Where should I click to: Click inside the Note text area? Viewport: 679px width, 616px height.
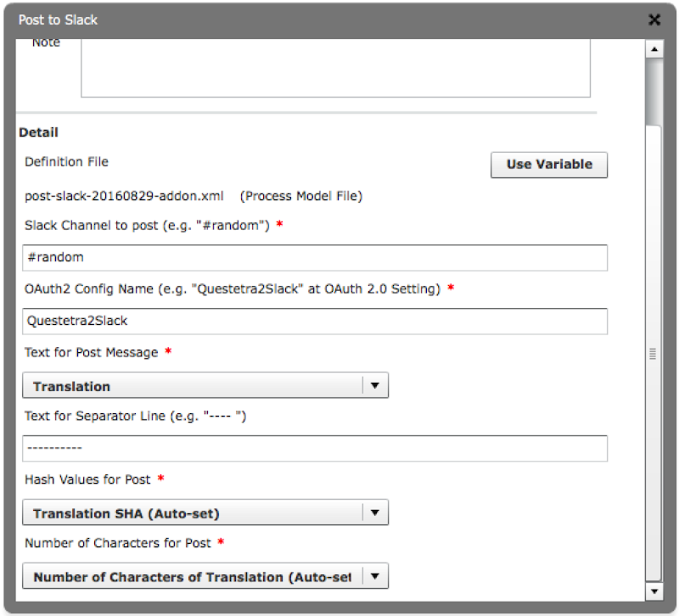coord(335,68)
